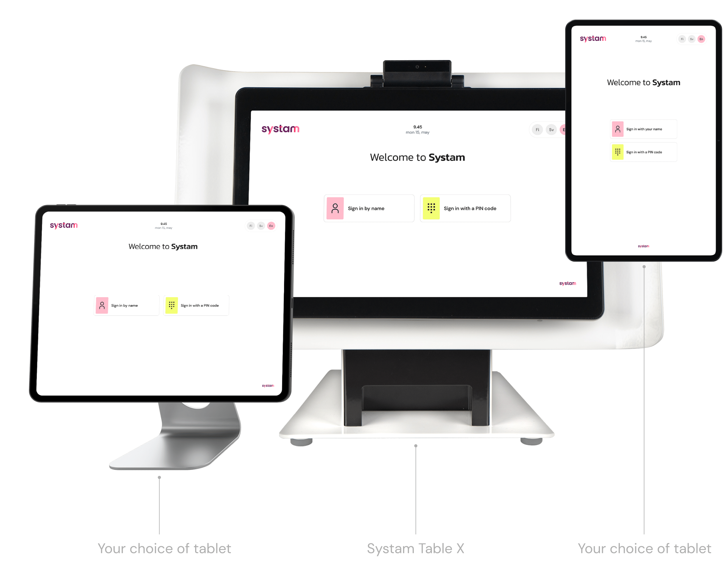
Task: Click the pink user icon on right tablet
Action: (617, 128)
